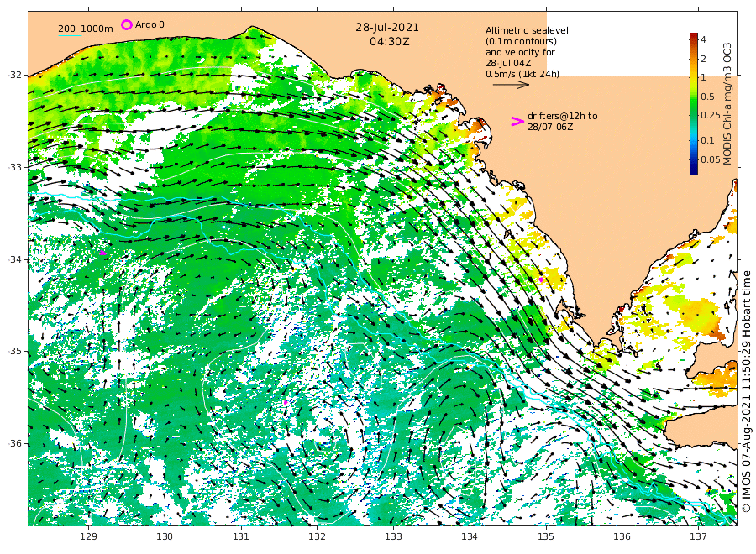Click the time label 04:30Z
The image size is (756, 554).
click(390, 42)
